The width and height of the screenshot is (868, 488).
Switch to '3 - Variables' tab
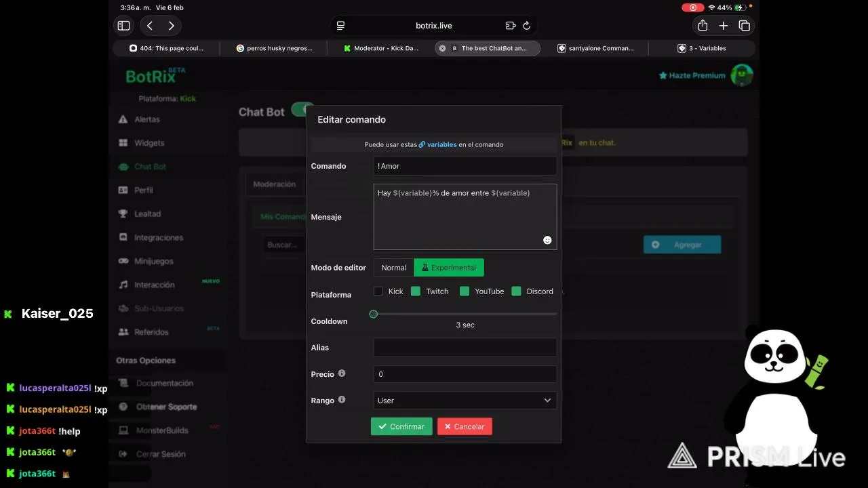click(702, 48)
